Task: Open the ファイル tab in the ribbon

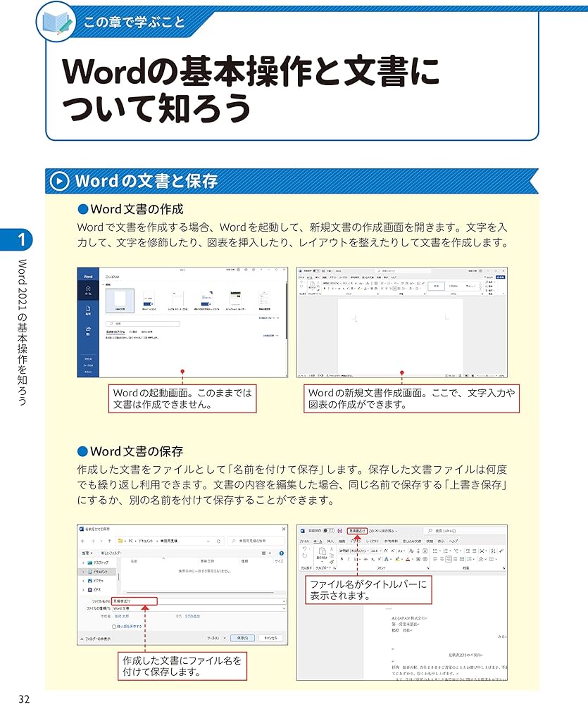Action: 304,541
